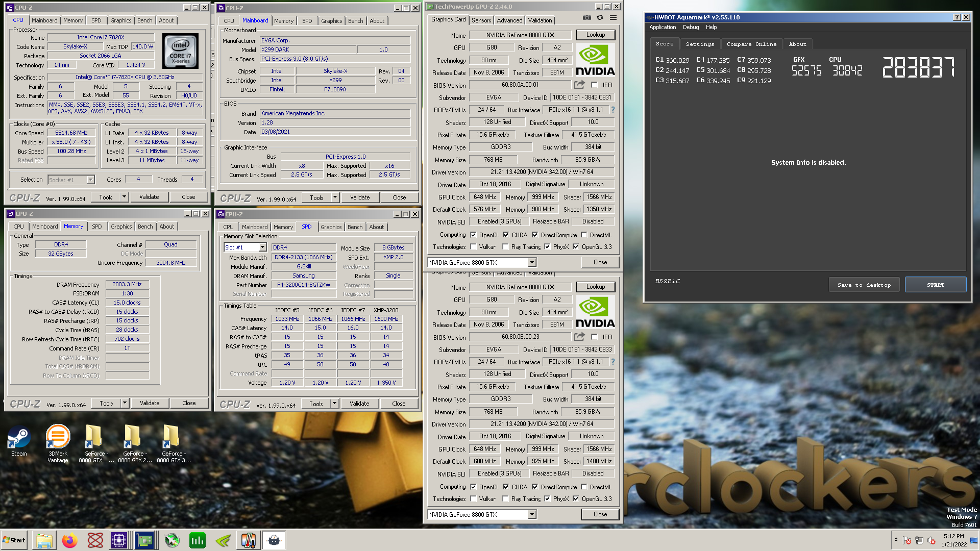Click the Aquamark total score 283837
The width and height of the screenshot is (980, 551).
[x=918, y=67]
